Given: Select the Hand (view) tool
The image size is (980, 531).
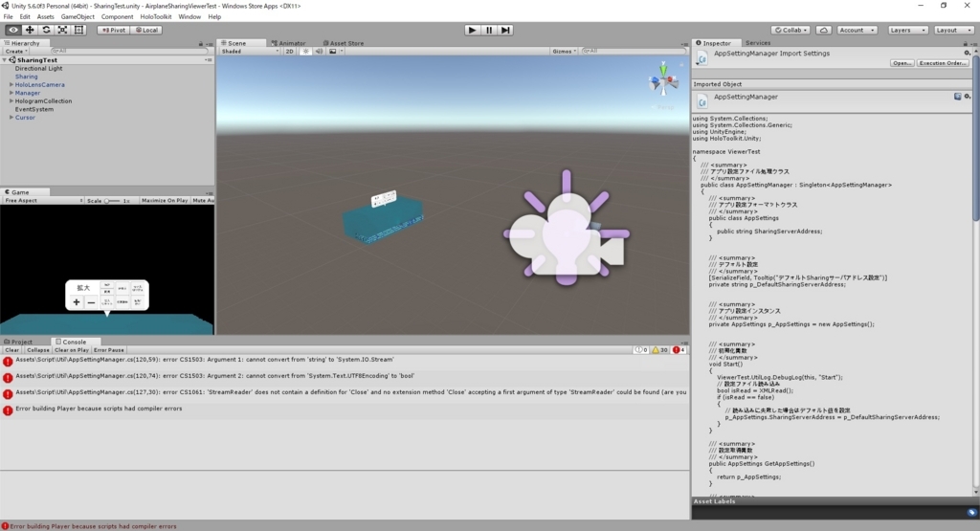Looking at the screenshot, I should pyautogui.click(x=13, y=30).
